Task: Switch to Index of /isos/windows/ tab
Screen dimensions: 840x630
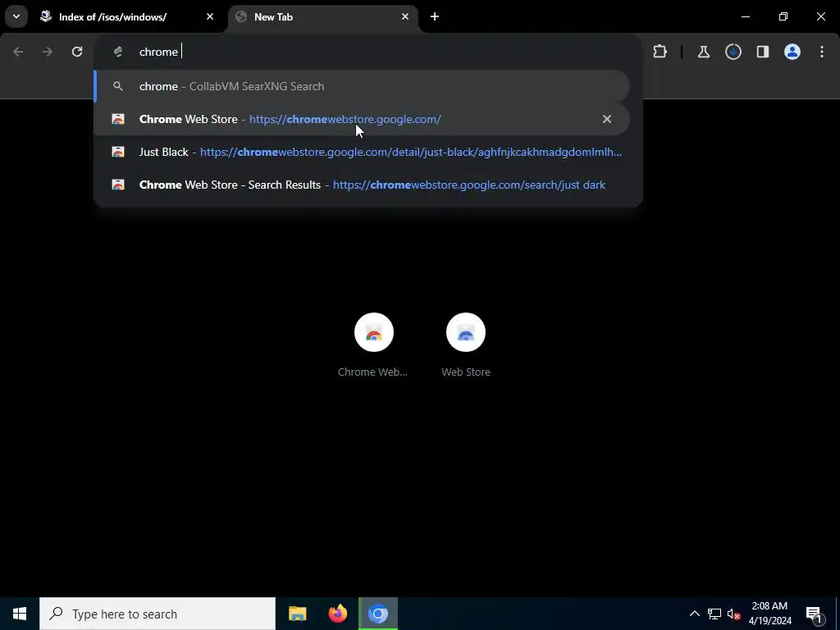Action: click(127, 17)
